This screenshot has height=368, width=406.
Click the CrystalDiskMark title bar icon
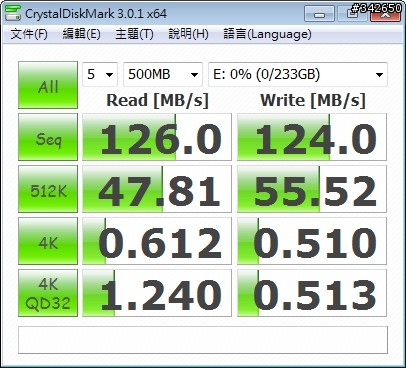(x=13, y=13)
